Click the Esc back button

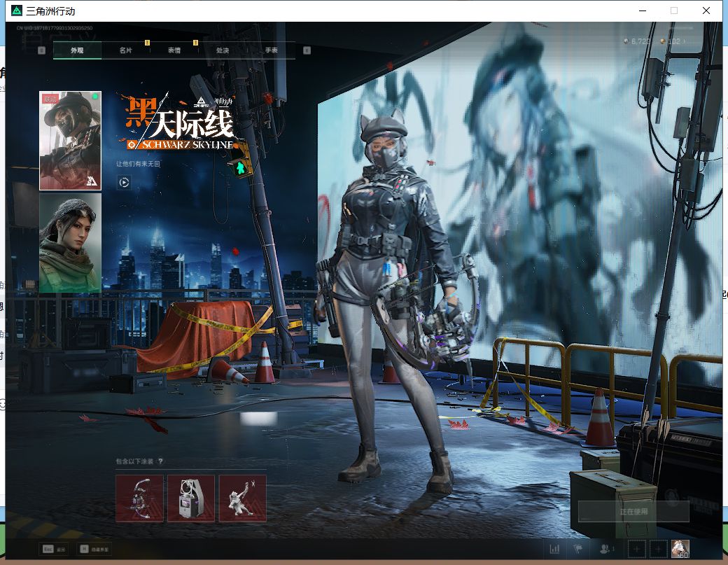point(54,549)
